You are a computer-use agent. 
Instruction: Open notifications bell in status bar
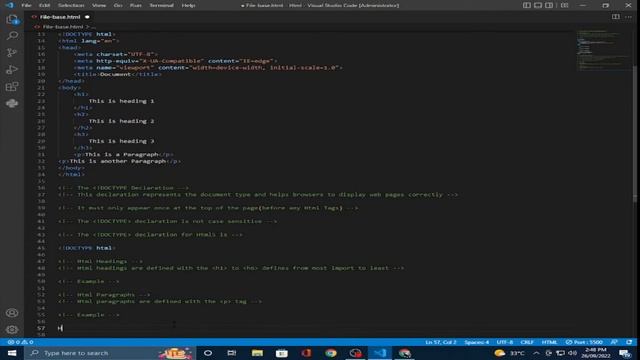(x=629, y=342)
